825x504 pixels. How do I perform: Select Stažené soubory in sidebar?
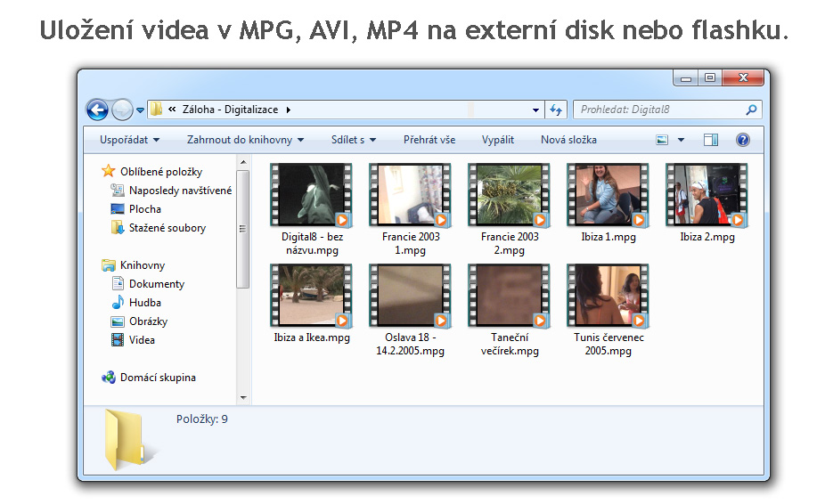167,228
